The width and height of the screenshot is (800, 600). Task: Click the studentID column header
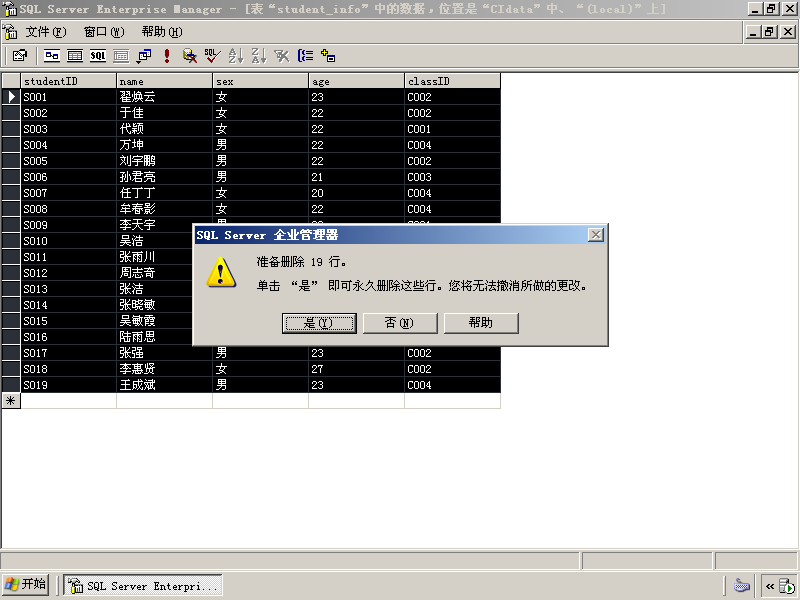click(68, 81)
